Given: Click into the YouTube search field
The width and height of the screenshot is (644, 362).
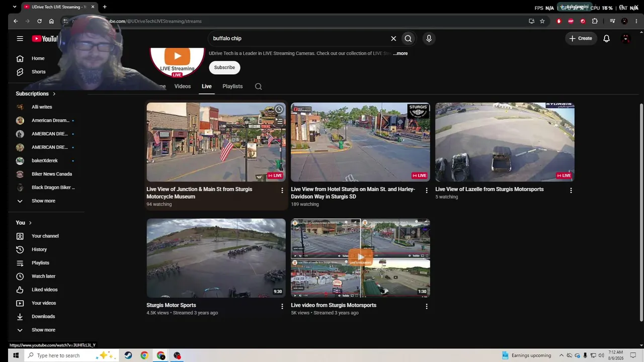Looking at the screenshot, I should (299, 38).
